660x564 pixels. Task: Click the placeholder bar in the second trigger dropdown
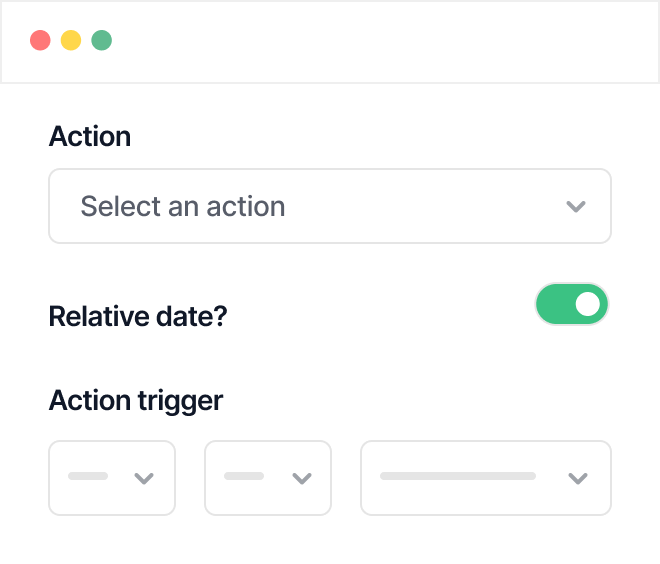[x=244, y=477]
